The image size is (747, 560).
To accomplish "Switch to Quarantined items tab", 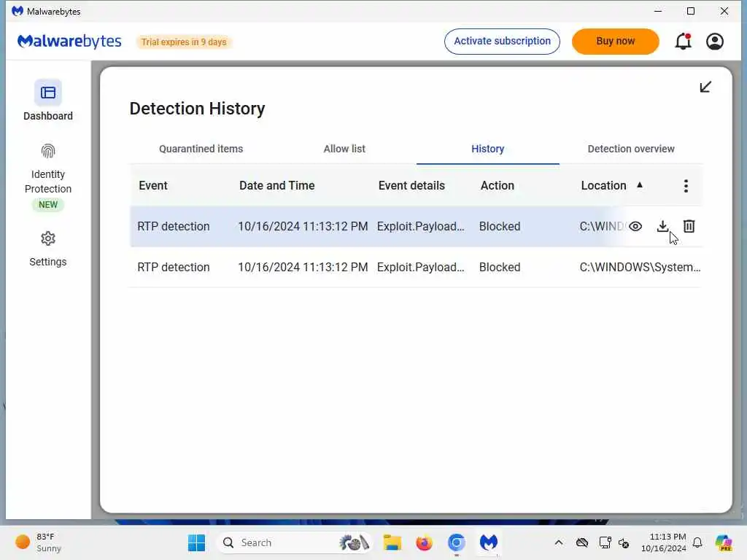I will 201,149.
